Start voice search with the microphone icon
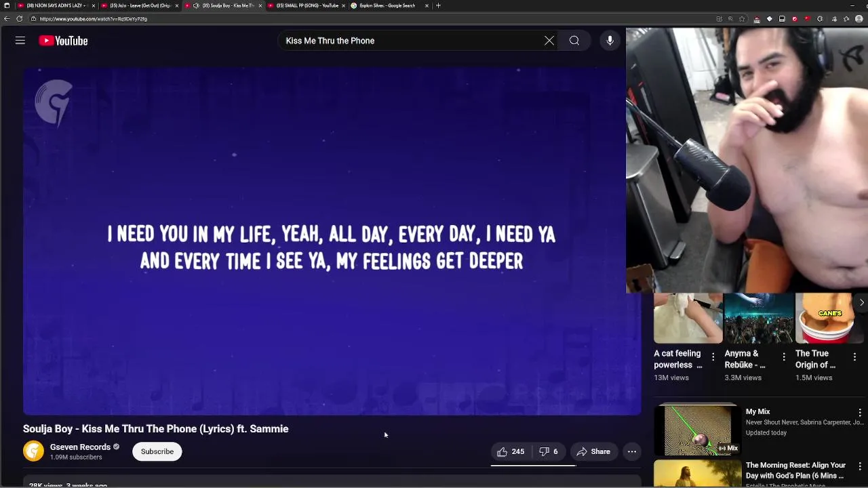Viewport: 868px width, 488px height. click(x=610, y=41)
